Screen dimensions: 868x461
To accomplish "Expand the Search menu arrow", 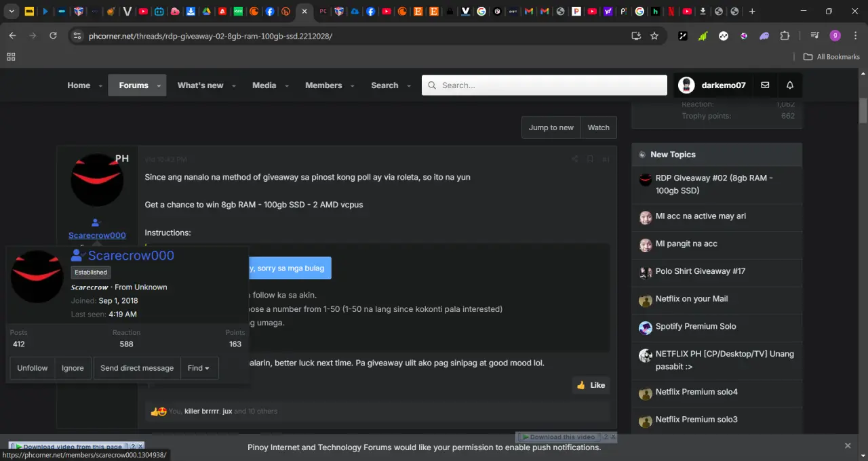I will (x=409, y=86).
